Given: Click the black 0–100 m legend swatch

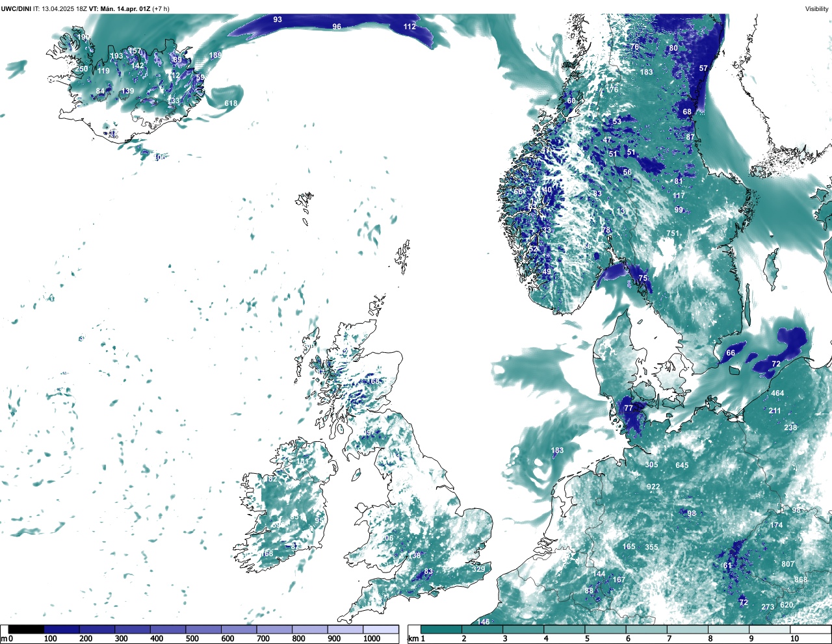Looking at the screenshot, I should (26, 629).
